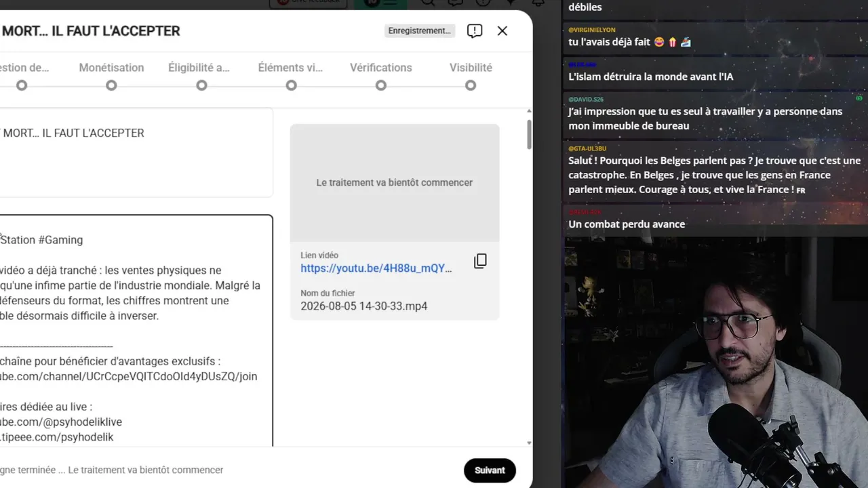The height and width of the screenshot is (488, 868).
Task: Click the Suivant button
Action: pyautogui.click(x=490, y=470)
